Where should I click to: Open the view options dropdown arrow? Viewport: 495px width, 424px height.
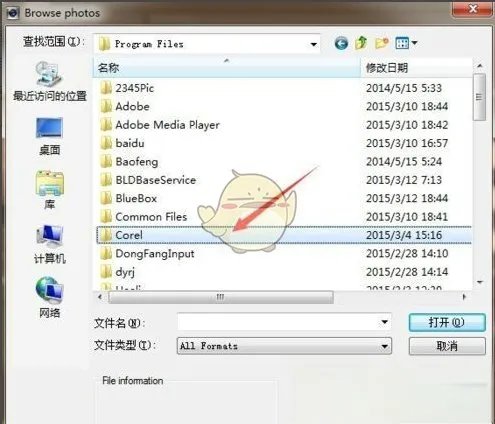(414, 43)
